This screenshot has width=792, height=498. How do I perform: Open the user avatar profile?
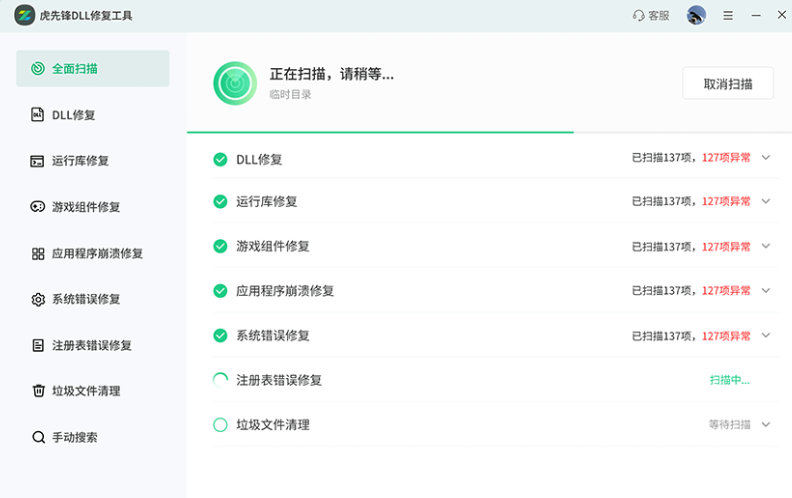click(696, 15)
